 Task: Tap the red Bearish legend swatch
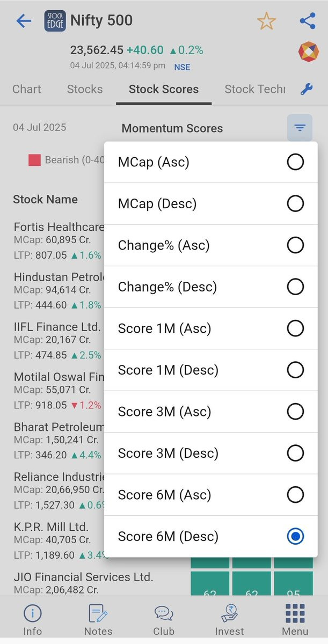(x=35, y=160)
